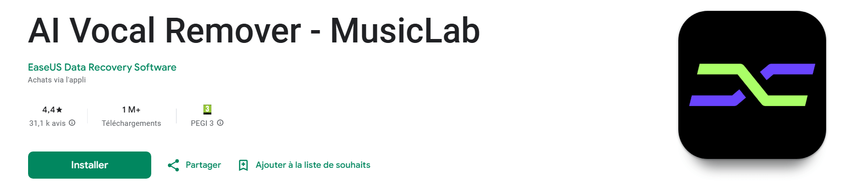Screen dimensions: 868x190
Task: Select the 4,4 rating number
Action: (x=48, y=110)
